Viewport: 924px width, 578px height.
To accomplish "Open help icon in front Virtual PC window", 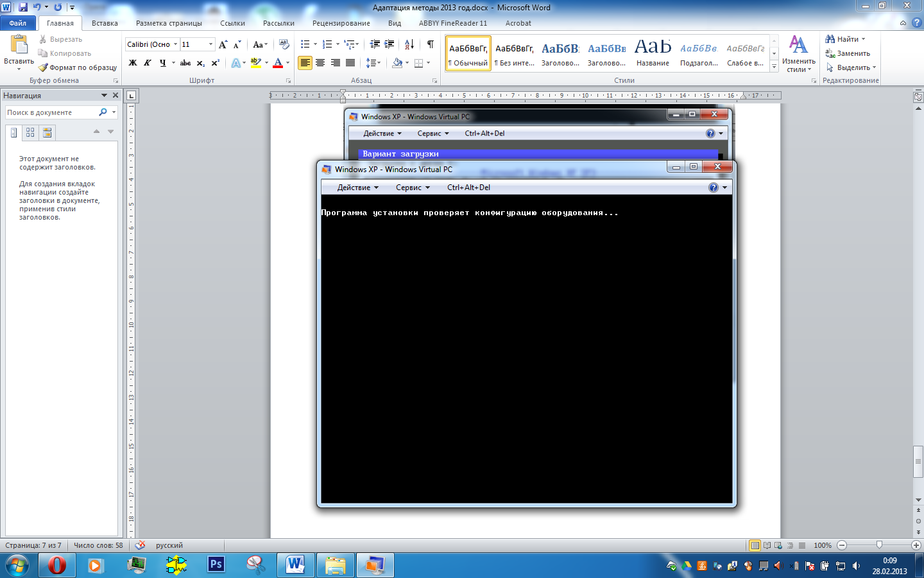I will [x=714, y=188].
